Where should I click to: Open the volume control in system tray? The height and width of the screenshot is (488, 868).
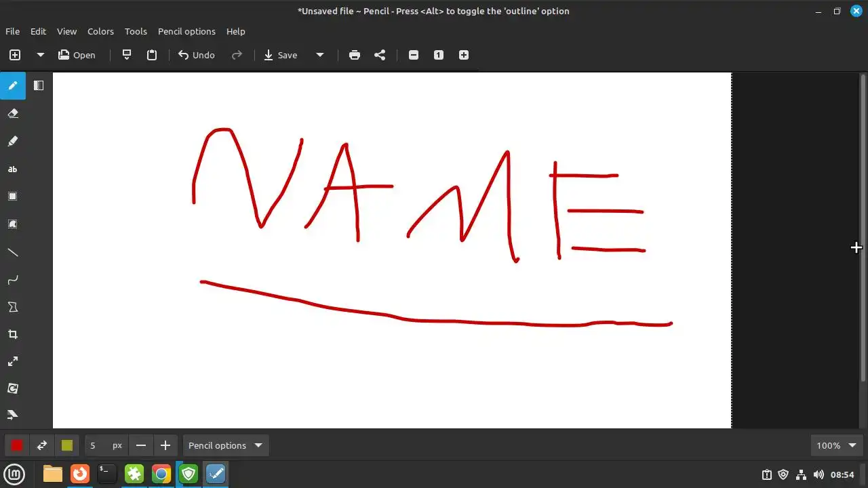tap(818, 474)
